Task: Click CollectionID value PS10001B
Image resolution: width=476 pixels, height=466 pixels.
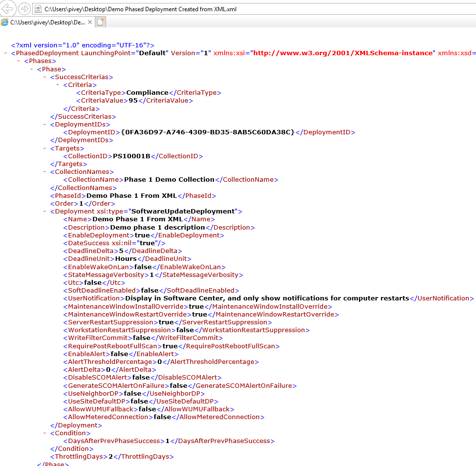Action: pos(132,156)
